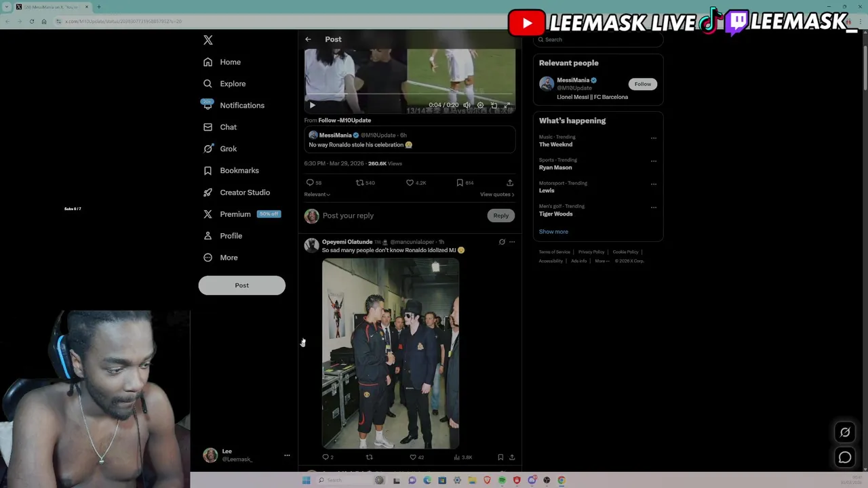Open options for Ryan Mason trend
The image size is (868, 488).
coord(654,161)
